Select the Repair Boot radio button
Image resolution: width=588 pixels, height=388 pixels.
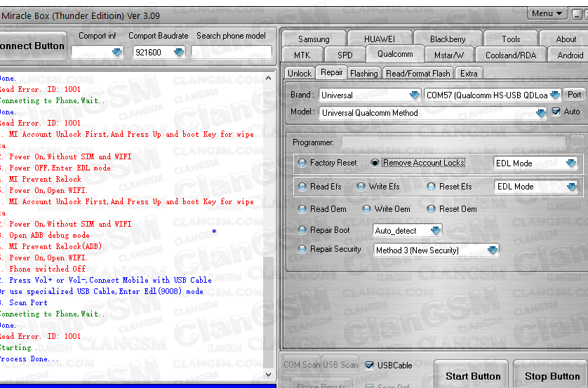(x=302, y=230)
